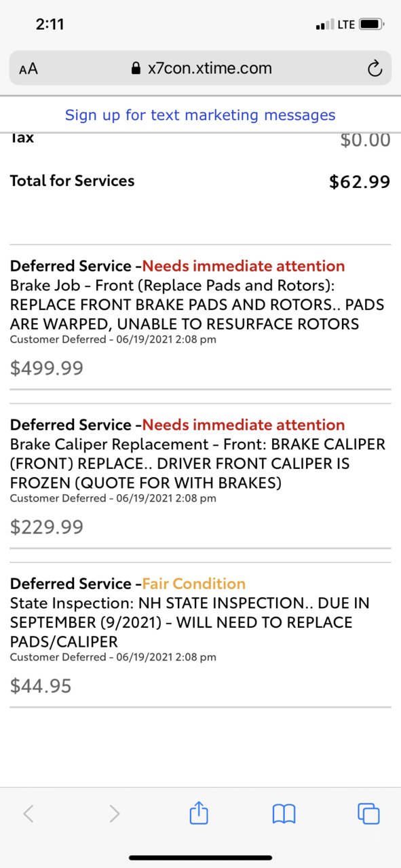Tap the x7con.xtime.com address field
Image resolution: width=401 pixels, height=868 pixels.
[200, 68]
